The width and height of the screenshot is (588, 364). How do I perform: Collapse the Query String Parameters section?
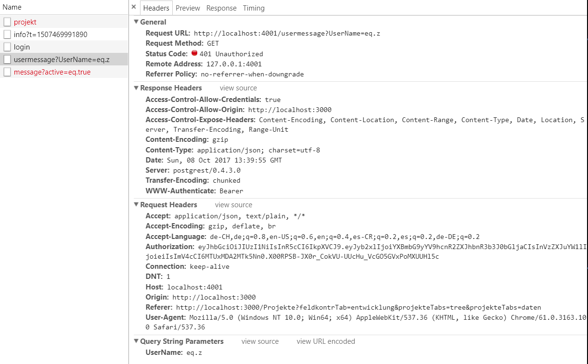point(136,341)
